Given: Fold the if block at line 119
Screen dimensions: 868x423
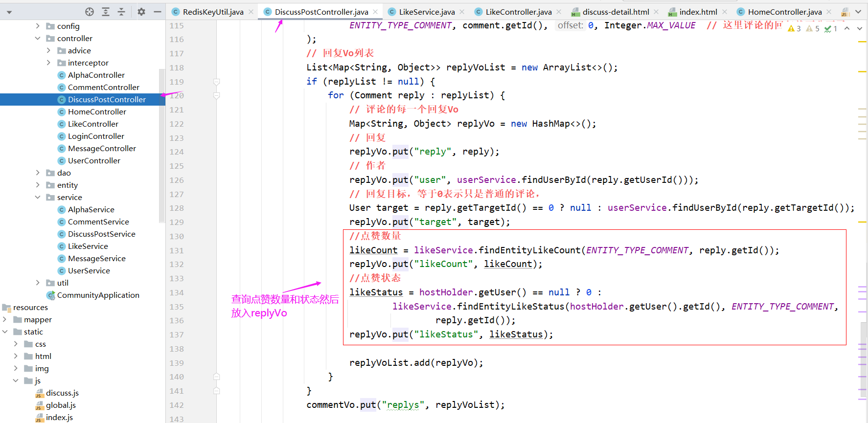Looking at the screenshot, I should (x=216, y=82).
